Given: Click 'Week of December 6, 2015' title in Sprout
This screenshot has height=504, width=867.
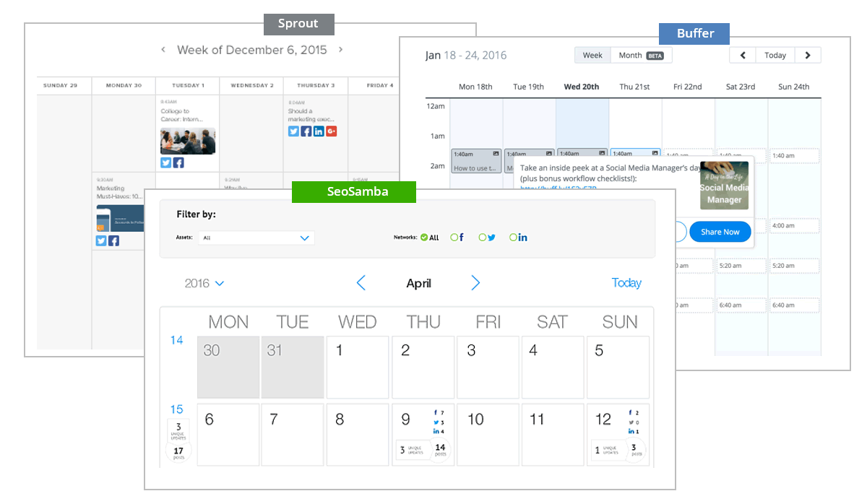Looking at the screenshot, I should (252, 50).
